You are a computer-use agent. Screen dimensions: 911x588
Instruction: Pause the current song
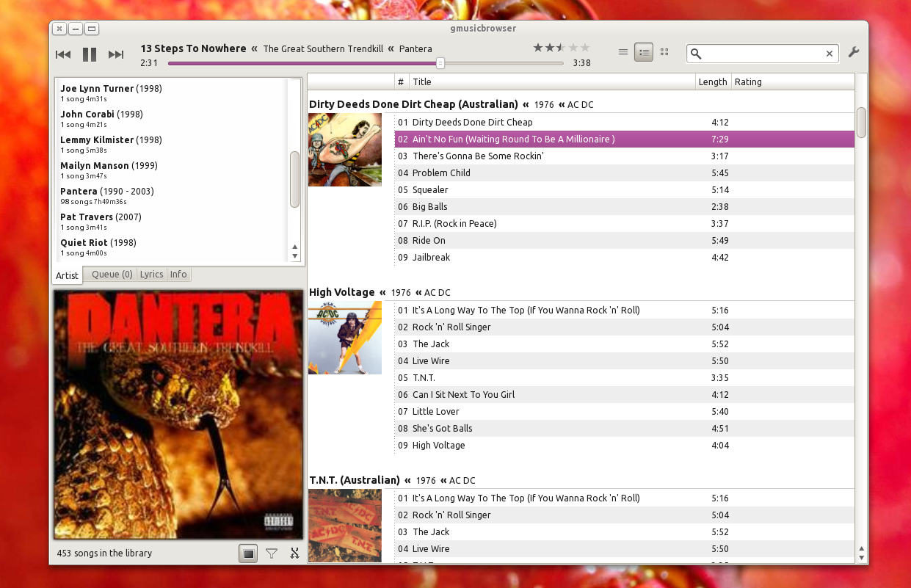click(90, 54)
